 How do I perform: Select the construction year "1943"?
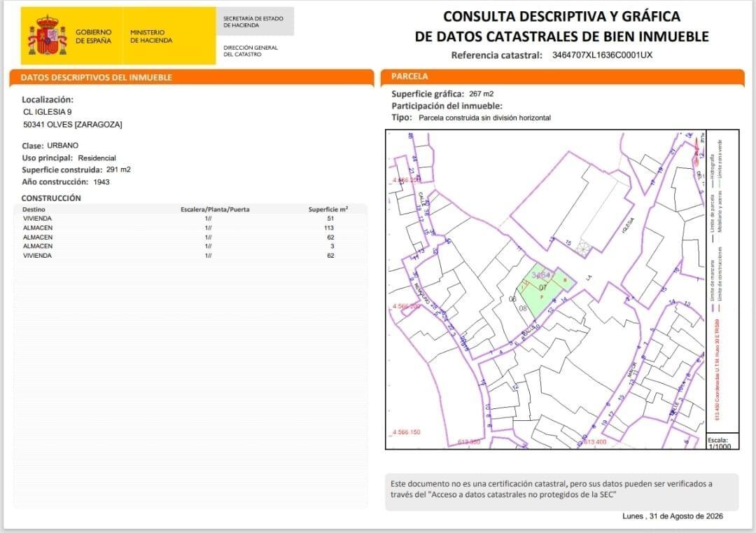(x=101, y=182)
